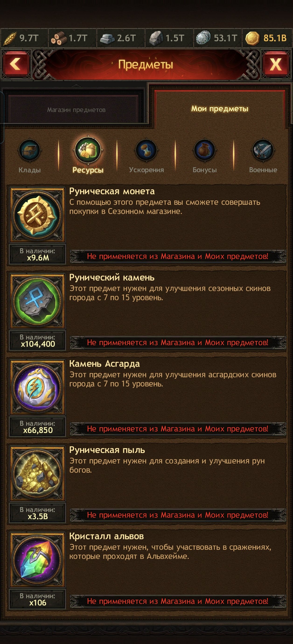Viewport: 293px width, 644px height.
Task: Open the Военные swords category
Action: (x=263, y=150)
